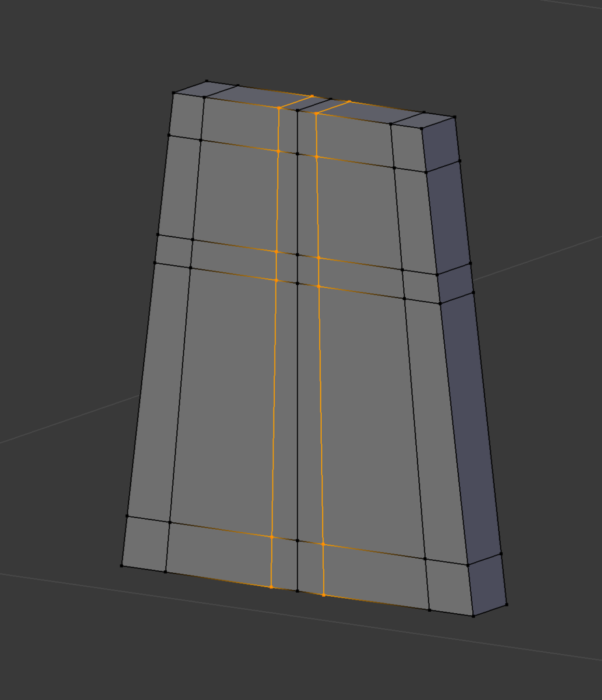The width and height of the screenshot is (602, 700).
Task: Select the small dark side face at the mesh's bottom corner
Action: point(487,585)
